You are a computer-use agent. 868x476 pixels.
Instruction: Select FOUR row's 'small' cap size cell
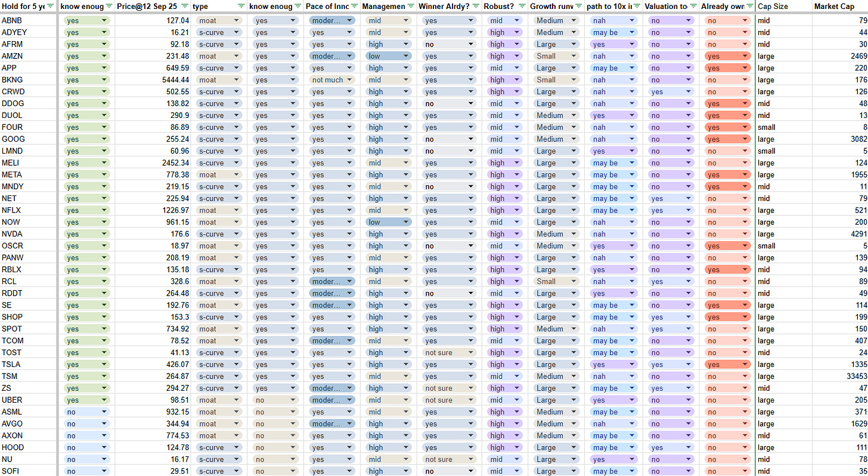click(784, 127)
